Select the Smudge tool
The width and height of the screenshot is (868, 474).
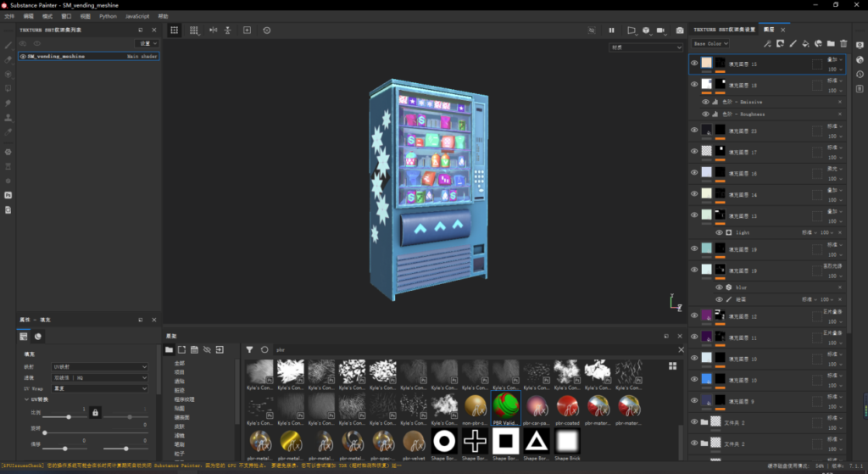click(8, 103)
